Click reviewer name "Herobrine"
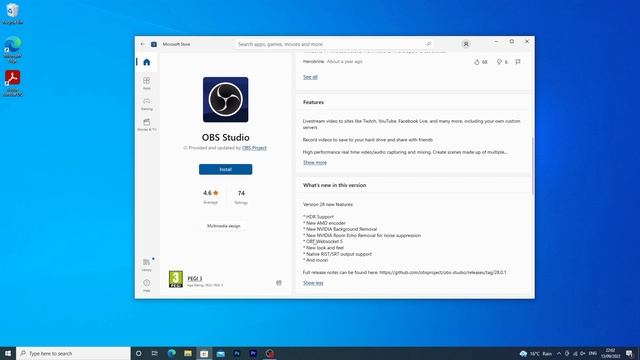 (313, 62)
